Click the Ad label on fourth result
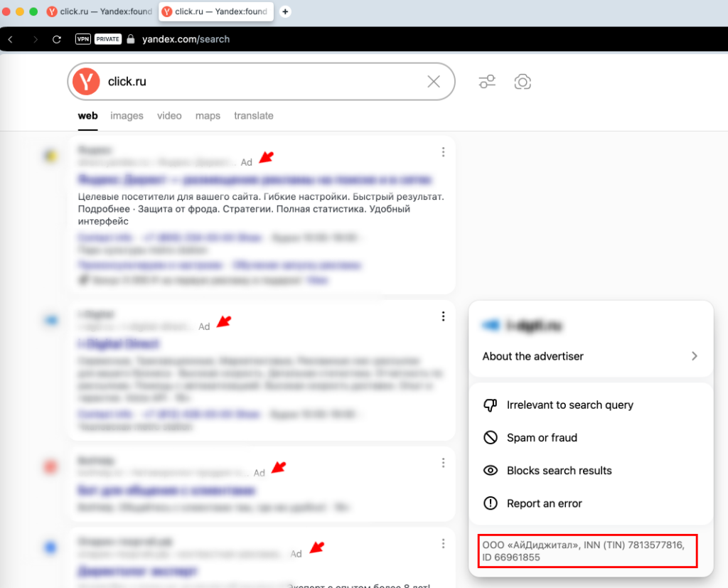 (x=296, y=554)
